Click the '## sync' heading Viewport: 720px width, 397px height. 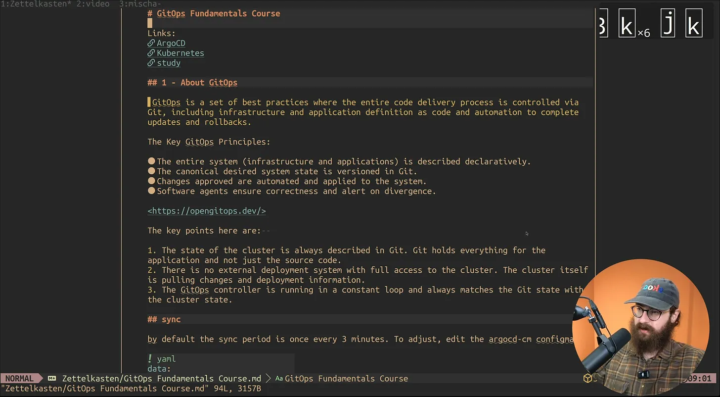(164, 319)
